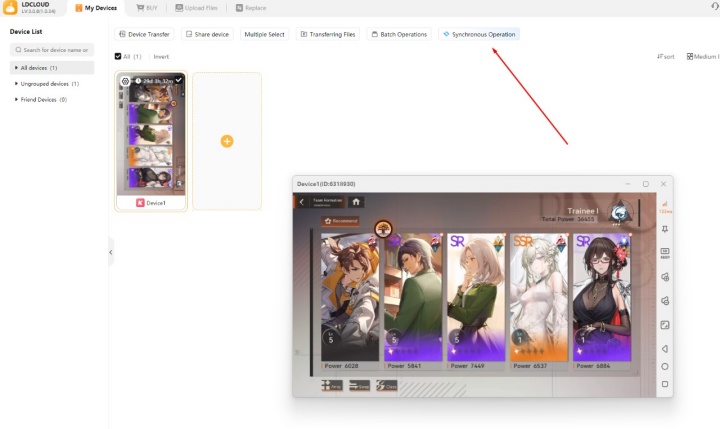
Task: Select the SSR Power 6537 character card
Action: pyautogui.click(x=539, y=297)
